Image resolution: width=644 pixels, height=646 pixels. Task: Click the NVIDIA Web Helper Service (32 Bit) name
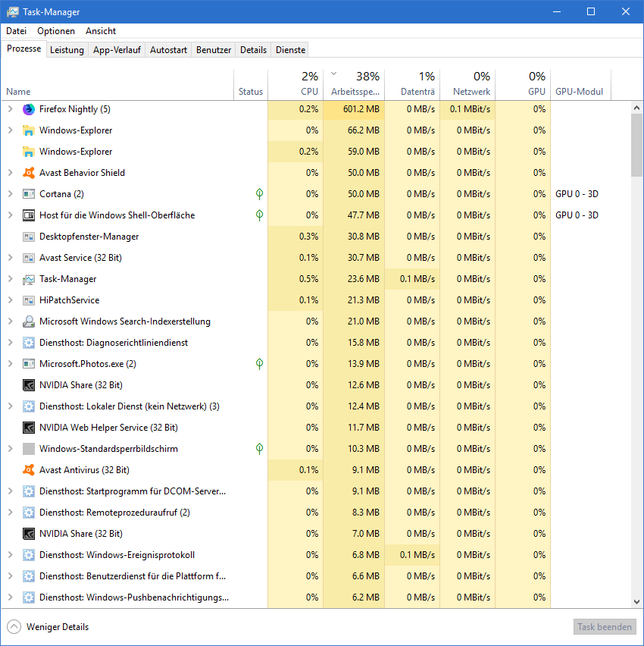[108, 428]
